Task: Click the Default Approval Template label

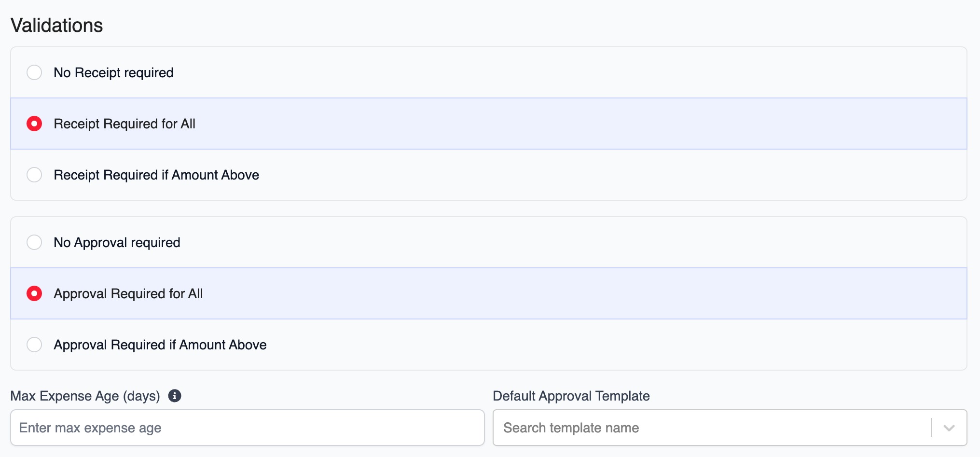Action: [571, 396]
